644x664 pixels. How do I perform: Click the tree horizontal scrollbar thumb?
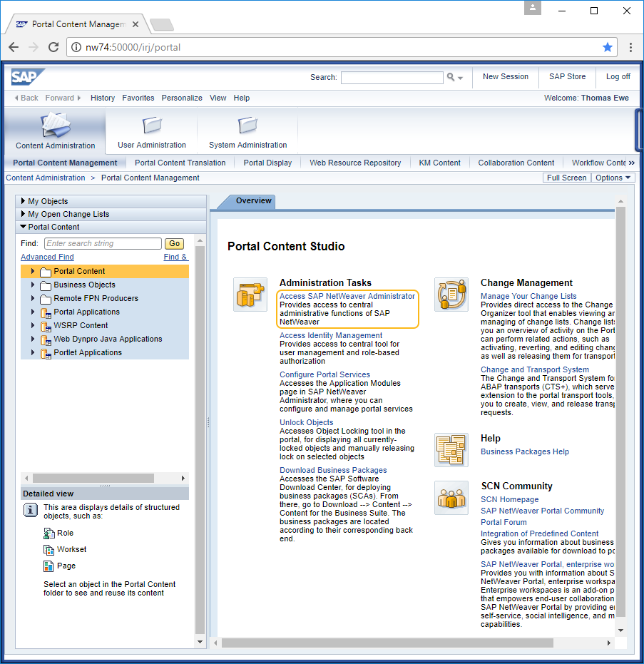(x=93, y=478)
